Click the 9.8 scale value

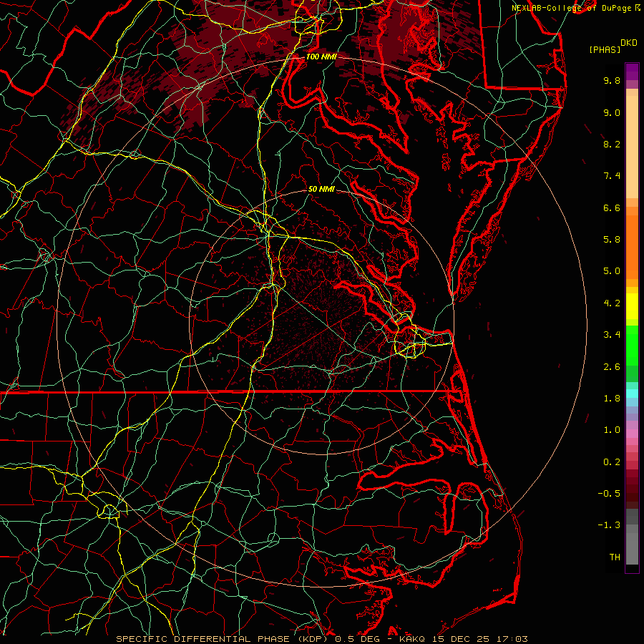(x=612, y=80)
